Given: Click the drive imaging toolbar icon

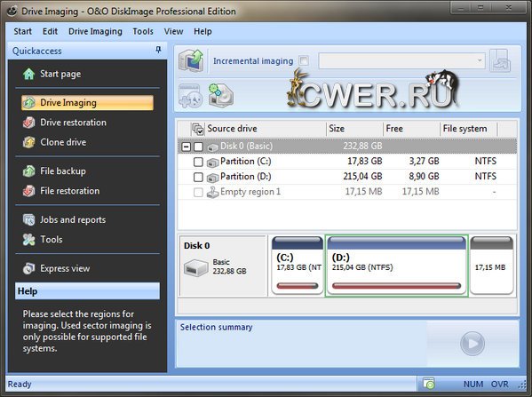Looking at the screenshot, I should [191, 60].
